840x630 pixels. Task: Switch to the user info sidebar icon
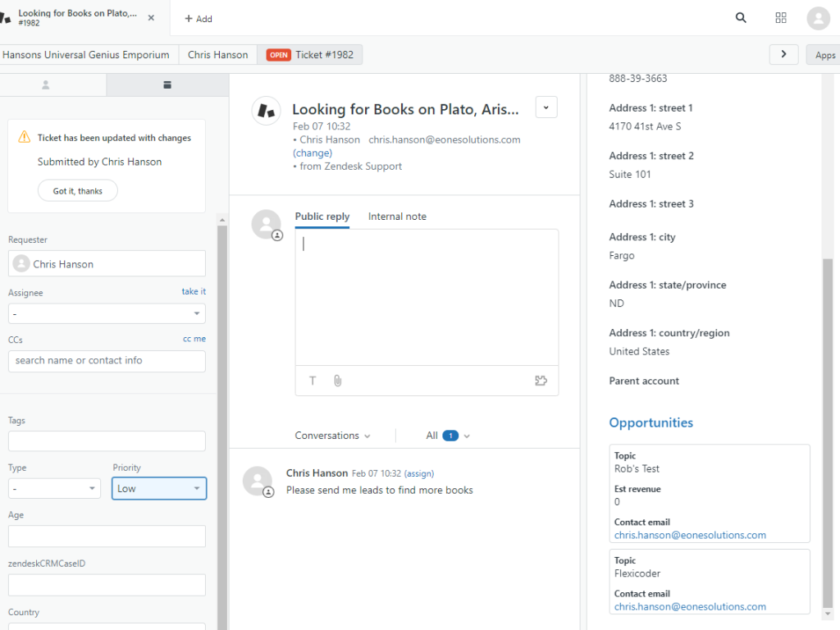[x=46, y=84]
